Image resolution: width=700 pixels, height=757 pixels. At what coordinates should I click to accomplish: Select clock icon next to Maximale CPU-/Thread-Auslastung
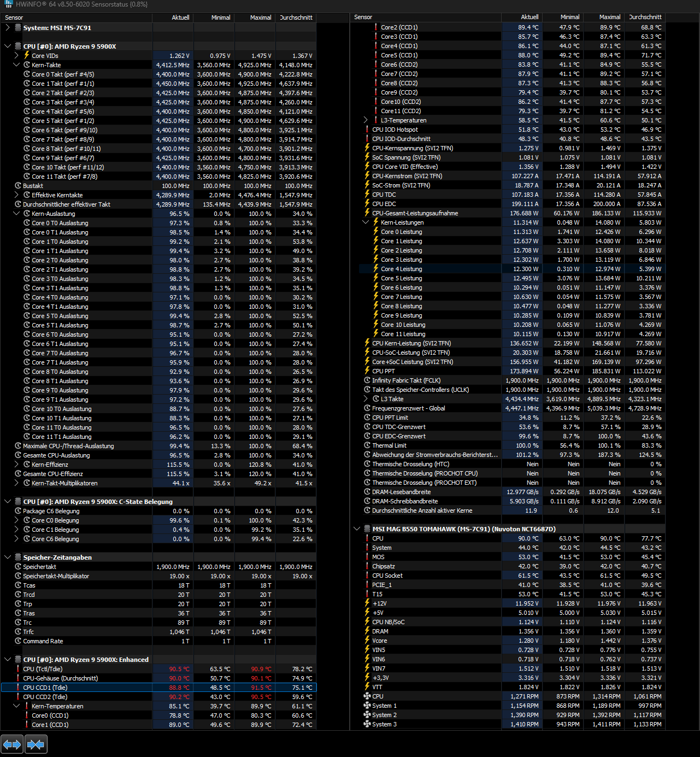point(18,446)
